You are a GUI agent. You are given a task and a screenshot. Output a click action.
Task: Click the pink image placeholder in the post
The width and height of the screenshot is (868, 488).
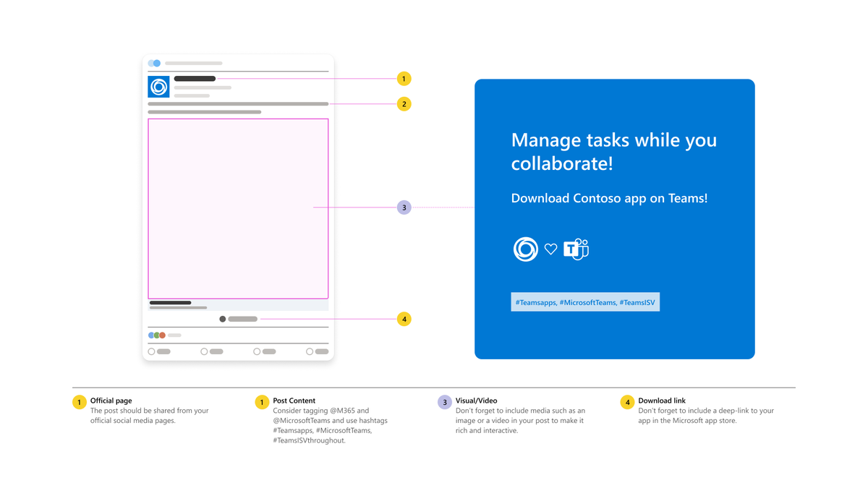[238, 209]
